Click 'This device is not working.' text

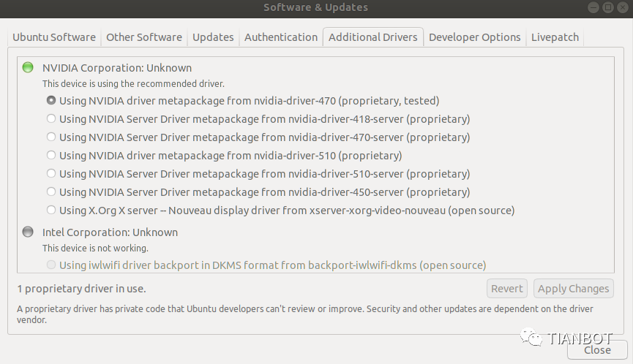point(95,249)
